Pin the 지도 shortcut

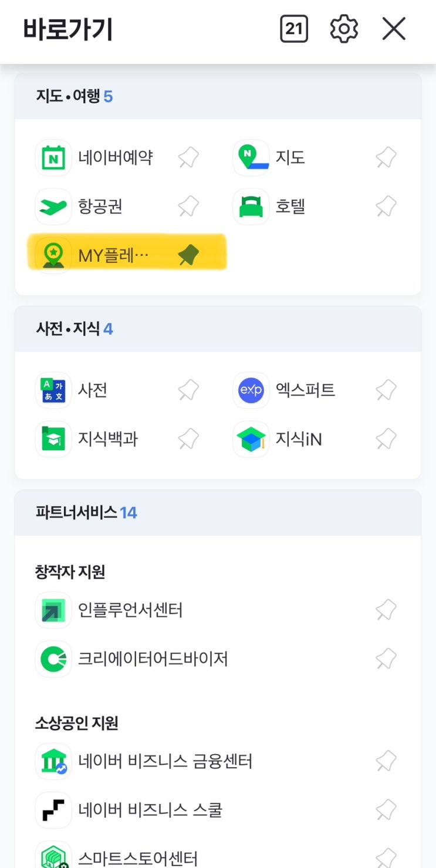tap(386, 158)
